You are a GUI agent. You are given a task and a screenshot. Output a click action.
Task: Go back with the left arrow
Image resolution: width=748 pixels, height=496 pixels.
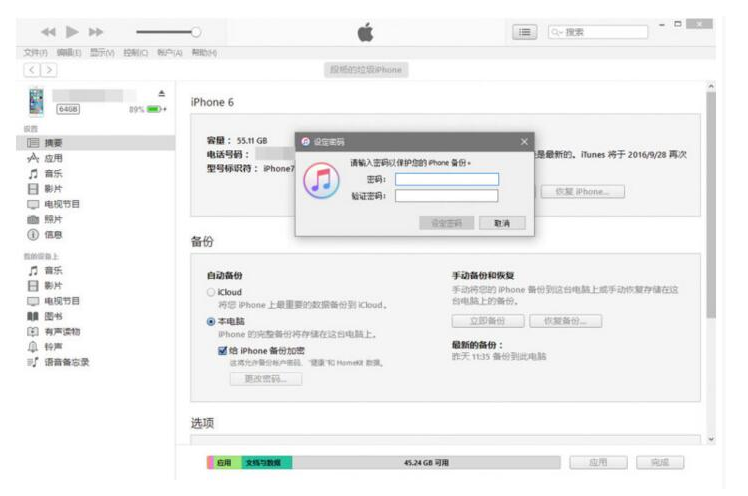31,70
